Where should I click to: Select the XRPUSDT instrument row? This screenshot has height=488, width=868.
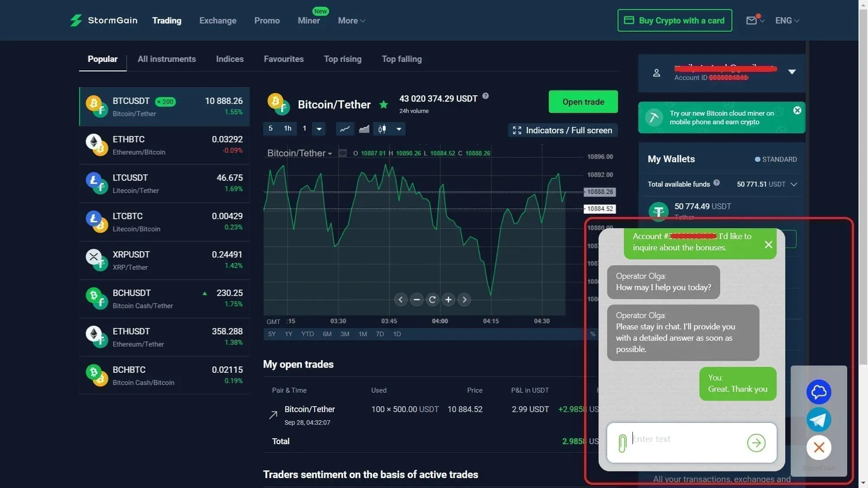coord(164,260)
